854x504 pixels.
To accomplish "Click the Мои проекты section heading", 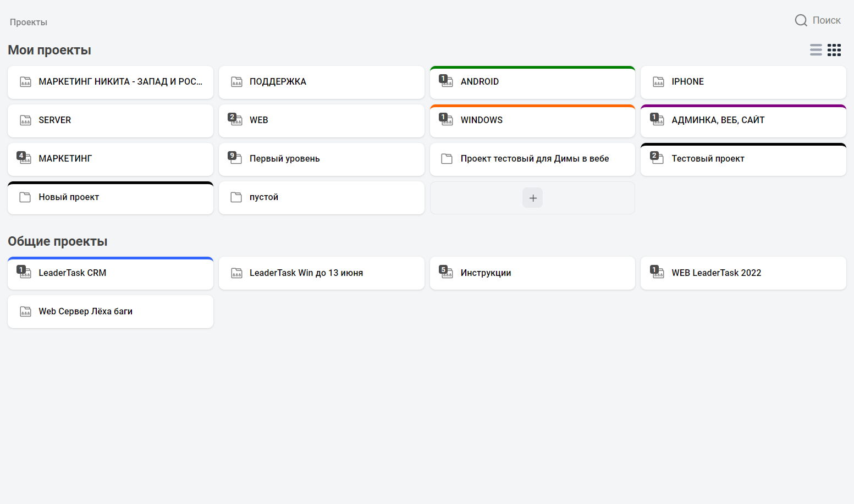I will click(49, 50).
